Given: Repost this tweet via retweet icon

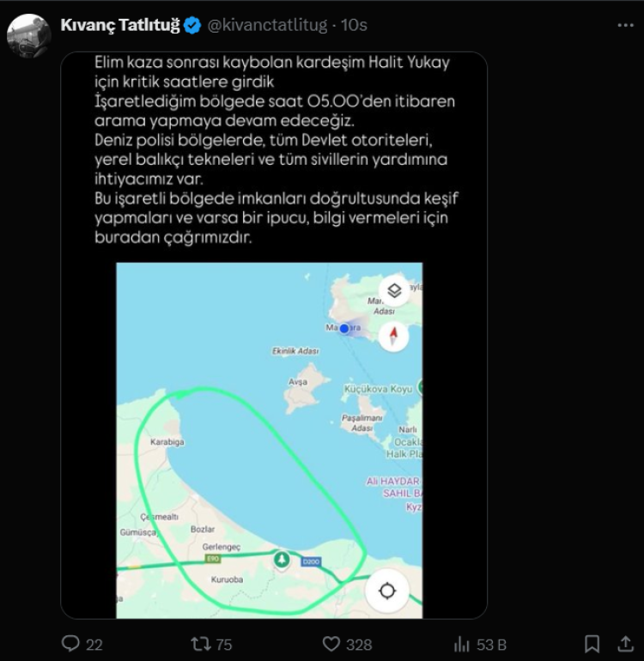Looking at the screenshot, I should [x=199, y=643].
